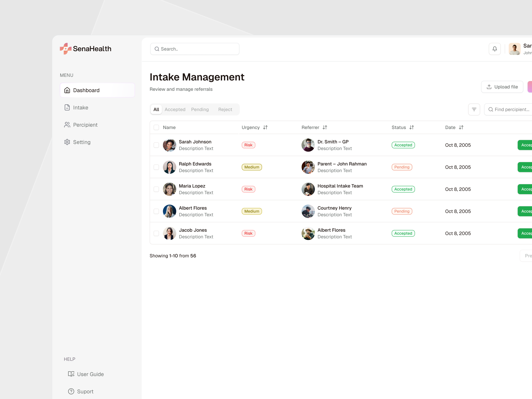Select the Intake document icon in sidebar
532x399 pixels.
pos(67,108)
